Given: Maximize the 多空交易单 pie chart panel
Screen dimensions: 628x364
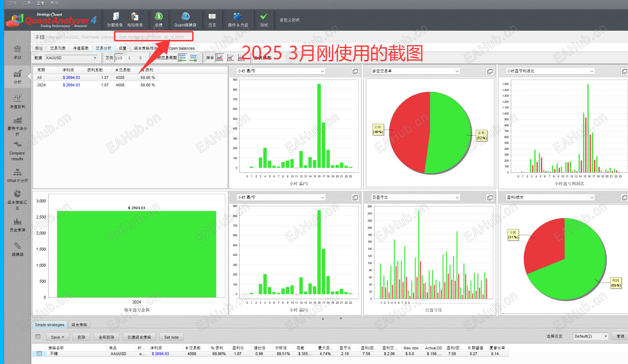Looking at the screenshot, I should click(490, 71).
